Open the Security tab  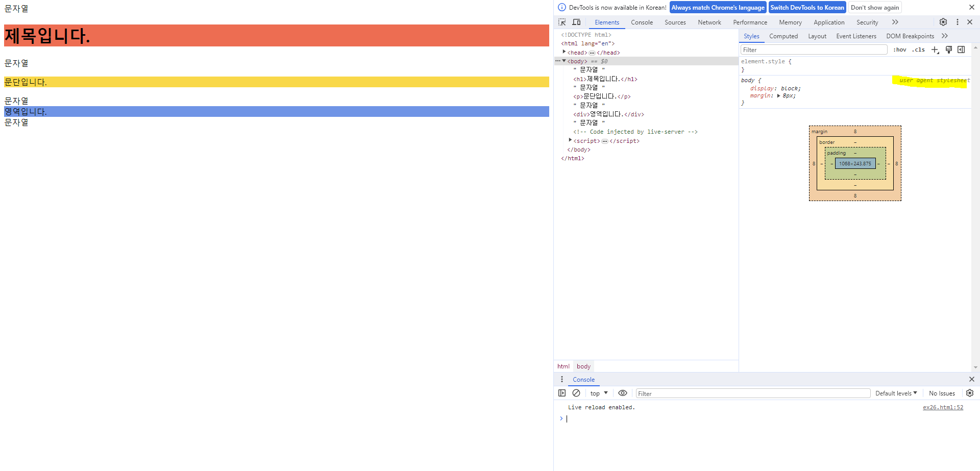pyautogui.click(x=867, y=22)
